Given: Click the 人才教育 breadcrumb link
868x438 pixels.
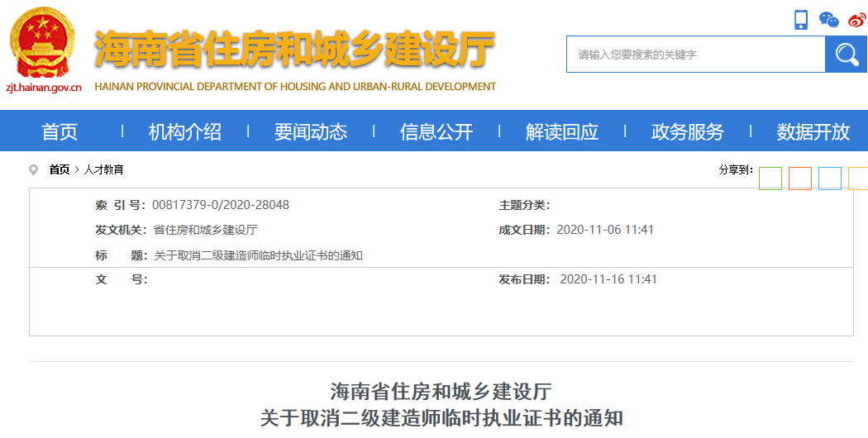Looking at the screenshot, I should (x=103, y=170).
